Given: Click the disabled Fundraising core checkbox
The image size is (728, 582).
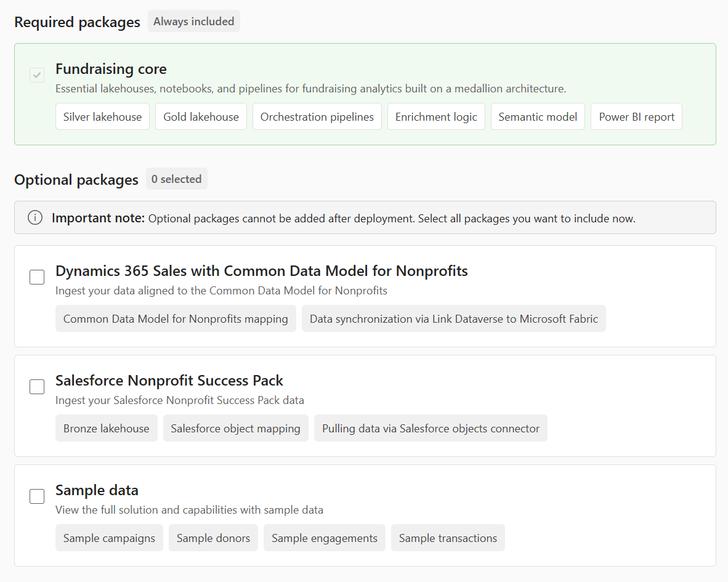Looking at the screenshot, I should [x=37, y=75].
